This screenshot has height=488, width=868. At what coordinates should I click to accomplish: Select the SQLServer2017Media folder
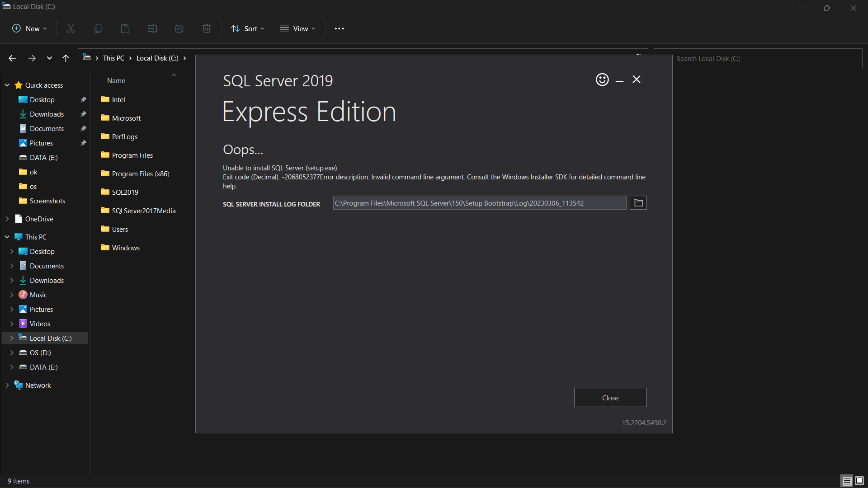click(144, 211)
